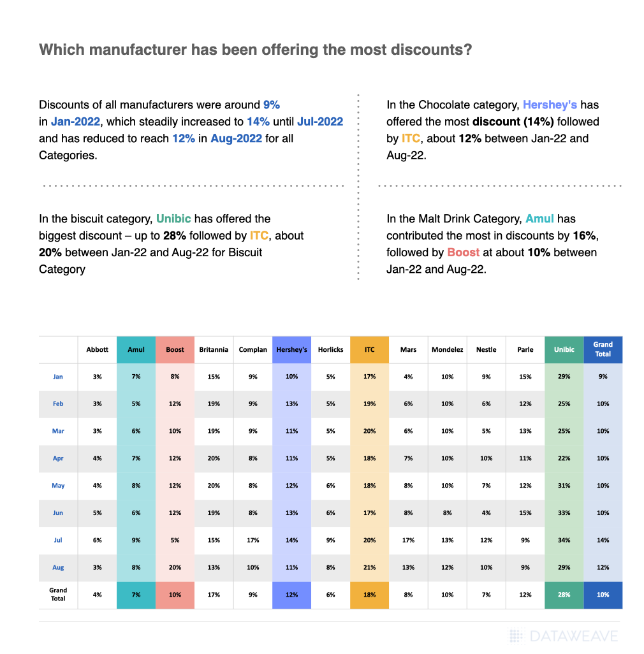644x654 pixels.
Task: Click the Boost text in malt drink paragraph
Action: (463, 252)
